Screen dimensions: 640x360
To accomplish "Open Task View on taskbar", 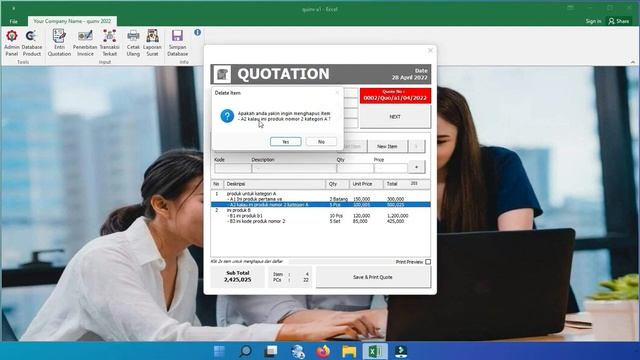I will 271,351.
